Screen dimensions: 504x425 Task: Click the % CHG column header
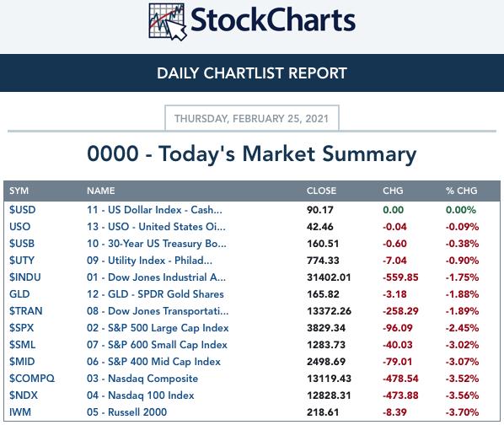click(461, 191)
